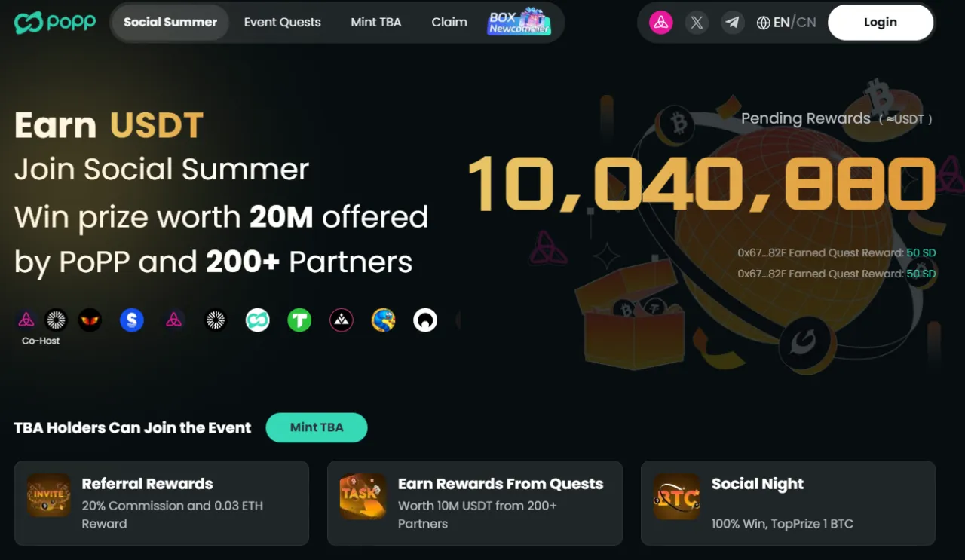Open the Telegram paper-plane icon
The width and height of the screenshot is (965, 560).
click(x=732, y=23)
